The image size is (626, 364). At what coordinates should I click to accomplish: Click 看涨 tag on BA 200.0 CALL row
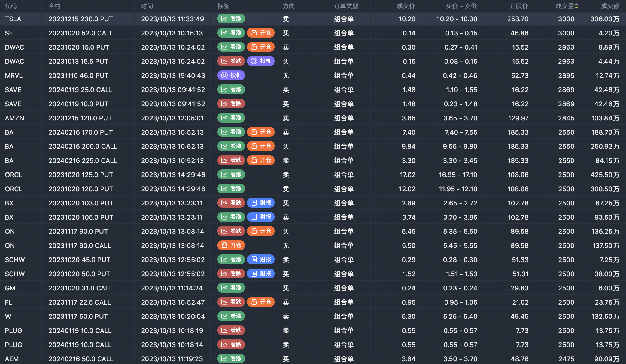(x=231, y=146)
